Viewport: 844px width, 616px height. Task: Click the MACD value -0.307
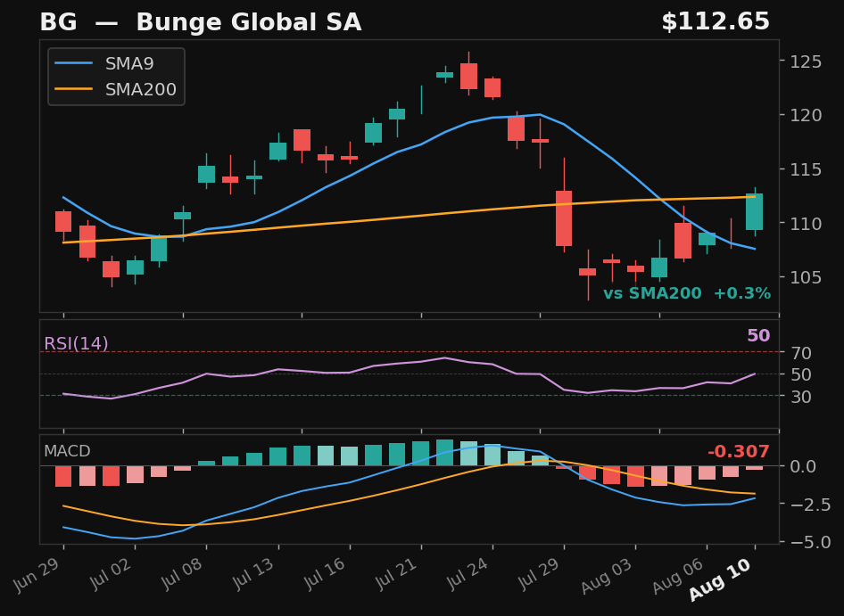739,451
